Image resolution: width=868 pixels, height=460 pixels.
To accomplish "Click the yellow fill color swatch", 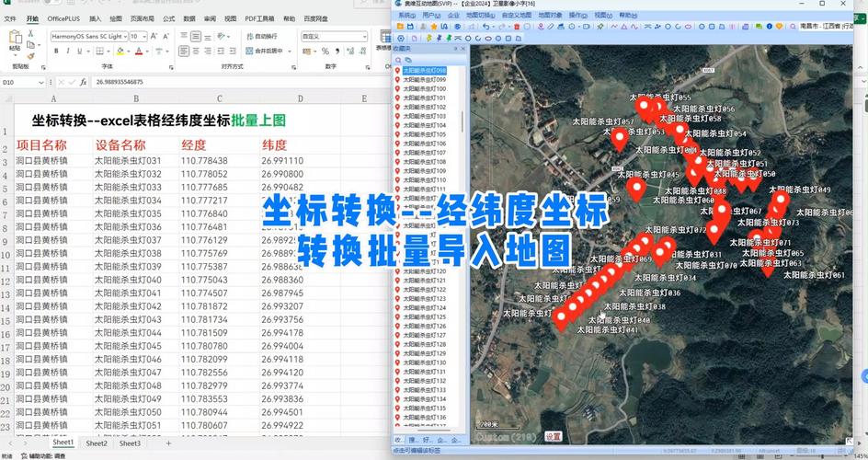I will click(x=120, y=51).
